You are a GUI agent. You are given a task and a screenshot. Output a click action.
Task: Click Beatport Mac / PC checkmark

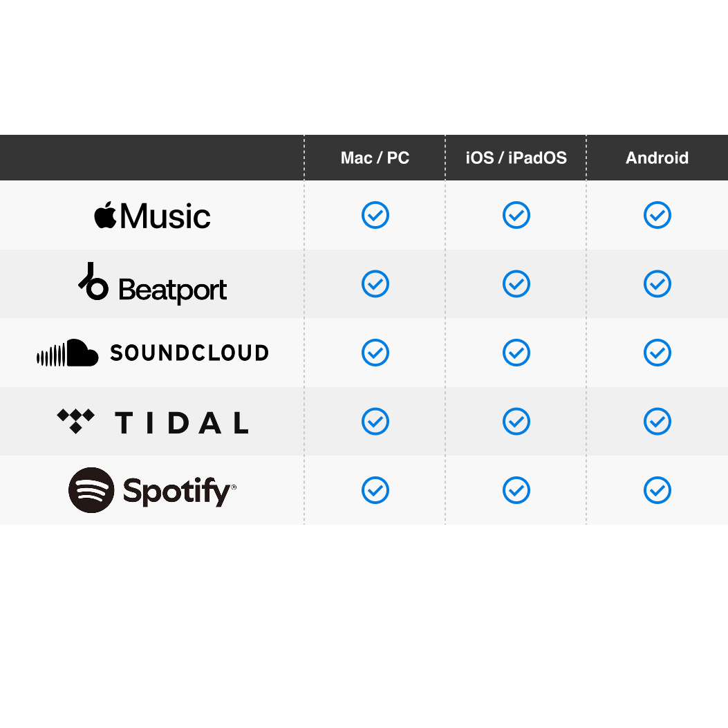click(375, 283)
